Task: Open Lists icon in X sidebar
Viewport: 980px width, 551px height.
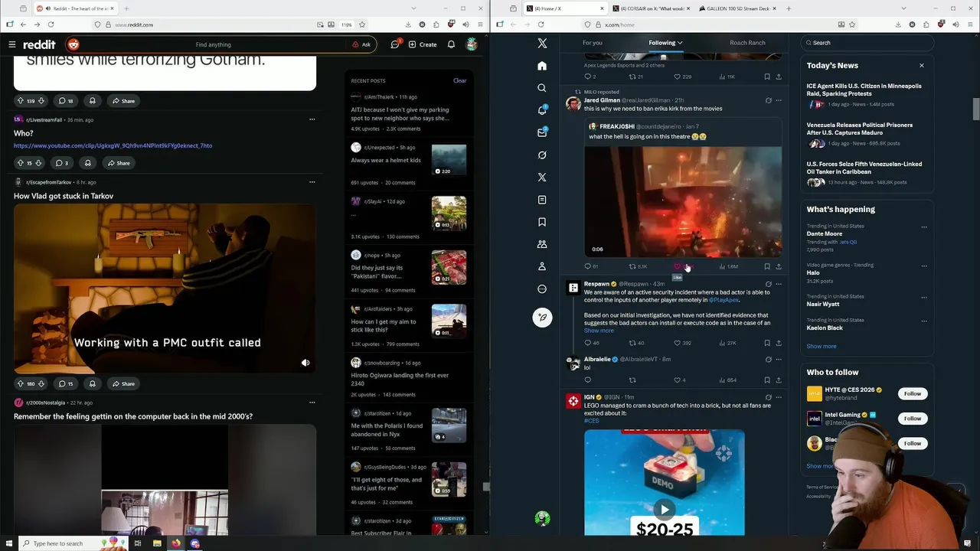Action: pyautogui.click(x=542, y=200)
